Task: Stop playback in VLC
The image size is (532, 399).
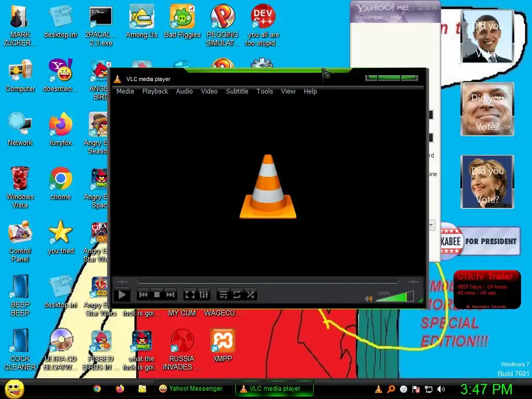Action: coord(157,295)
